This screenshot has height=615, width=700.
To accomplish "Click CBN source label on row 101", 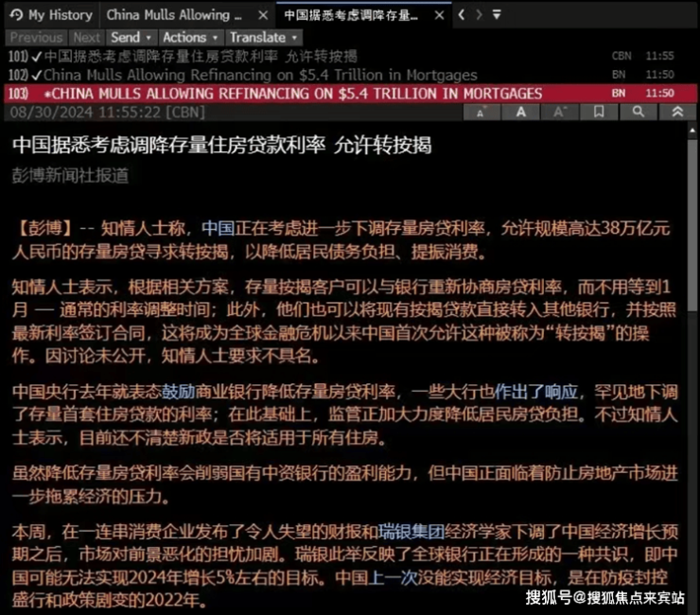I will click(621, 56).
